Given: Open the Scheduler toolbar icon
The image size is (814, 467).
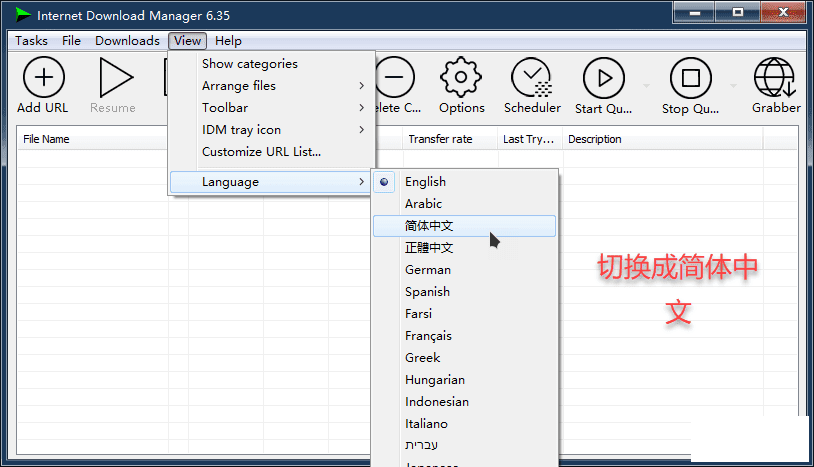Looking at the screenshot, I should click(x=532, y=77).
